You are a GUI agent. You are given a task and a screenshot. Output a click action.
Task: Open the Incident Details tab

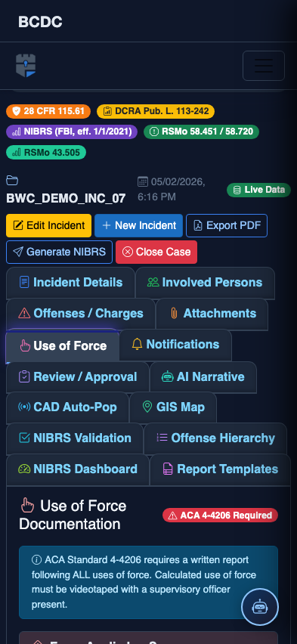pyautogui.click(x=70, y=283)
